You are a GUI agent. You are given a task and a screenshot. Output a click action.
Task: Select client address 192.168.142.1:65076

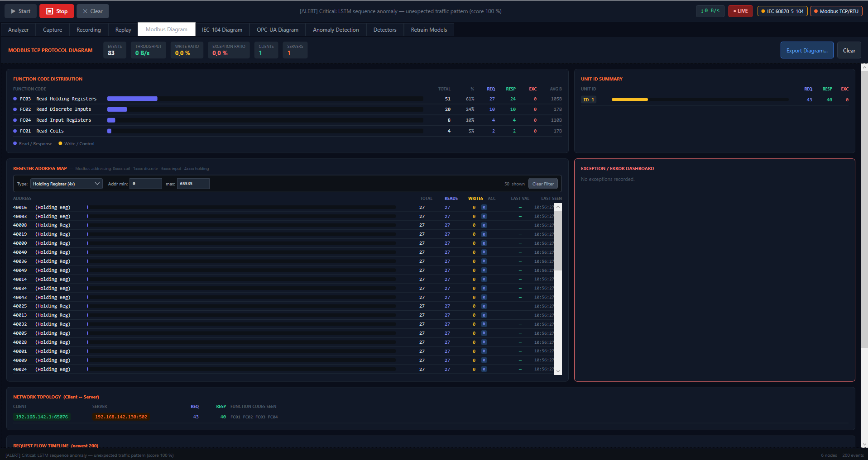(x=42, y=417)
